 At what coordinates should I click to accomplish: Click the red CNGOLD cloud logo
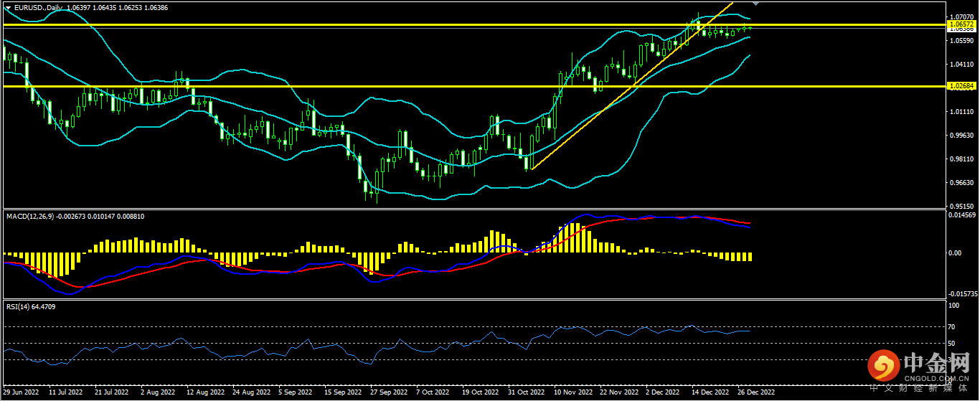[883, 367]
